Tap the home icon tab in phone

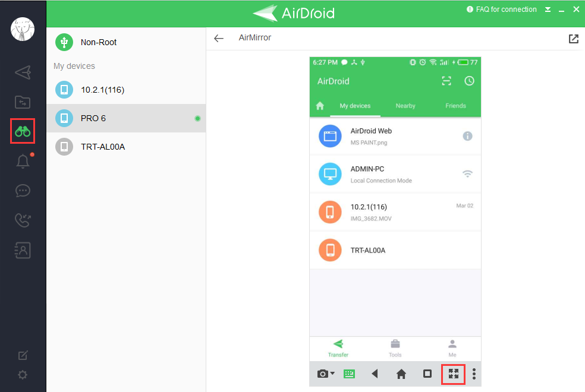(x=320, y=106)
